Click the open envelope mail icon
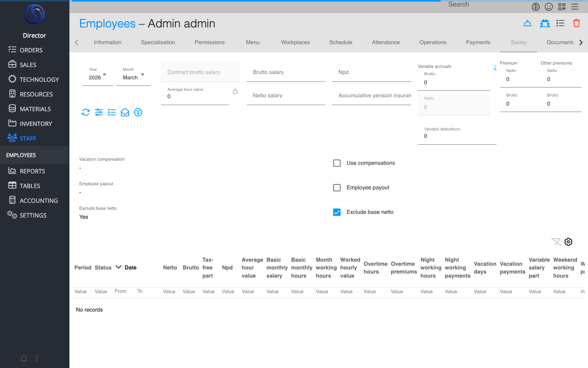Screen dimensions: 588x368 [x=125, y=112]
